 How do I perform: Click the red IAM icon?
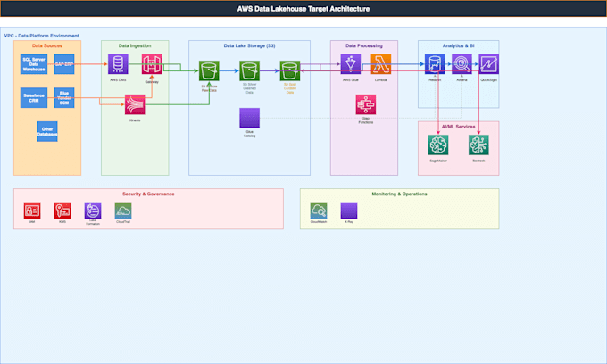click(32, 211)
